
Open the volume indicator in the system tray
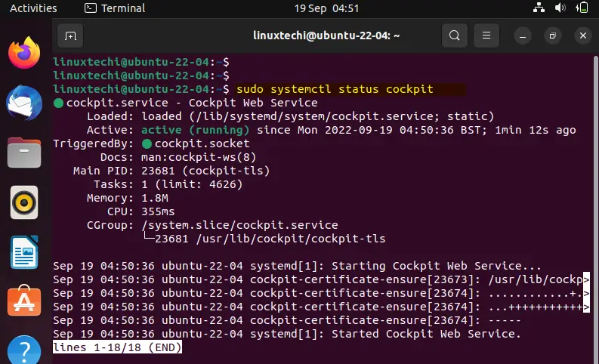tap(560, 8)
